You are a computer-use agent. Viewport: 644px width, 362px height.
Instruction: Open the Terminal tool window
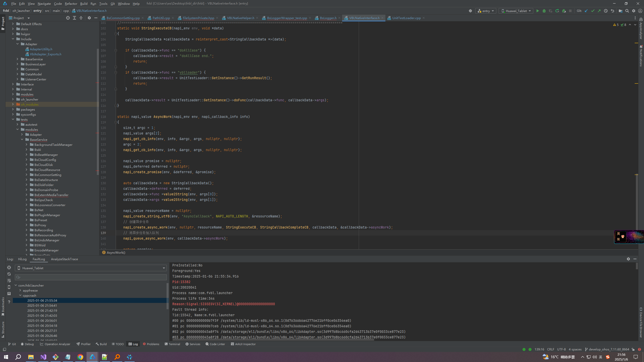(172, 344)
